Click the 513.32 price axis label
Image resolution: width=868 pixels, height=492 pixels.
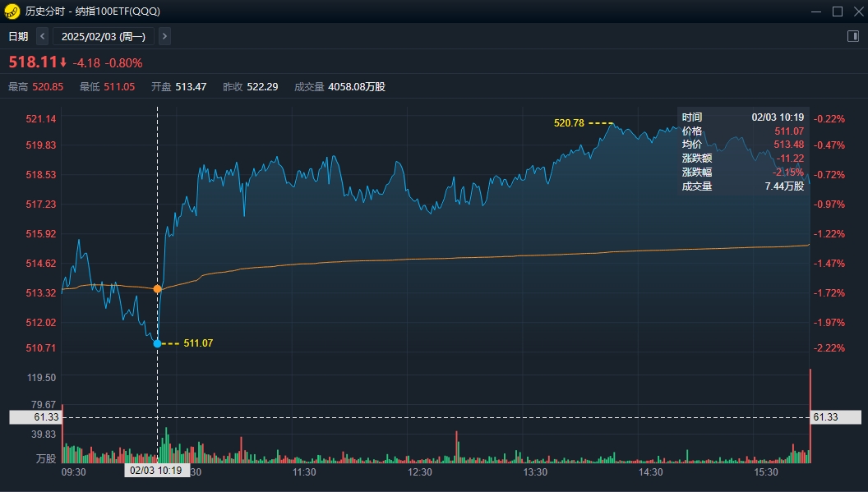click(x=41, y=292)
